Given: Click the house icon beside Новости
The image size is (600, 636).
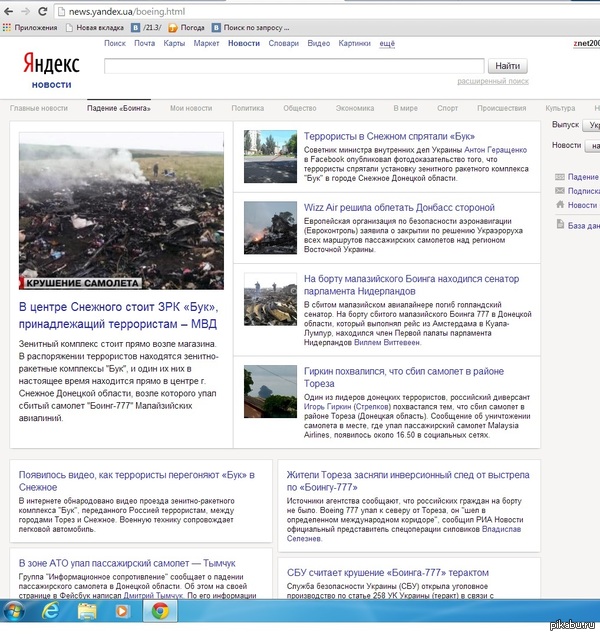Looking at the screenshot, I should click(x=559, y=205).
